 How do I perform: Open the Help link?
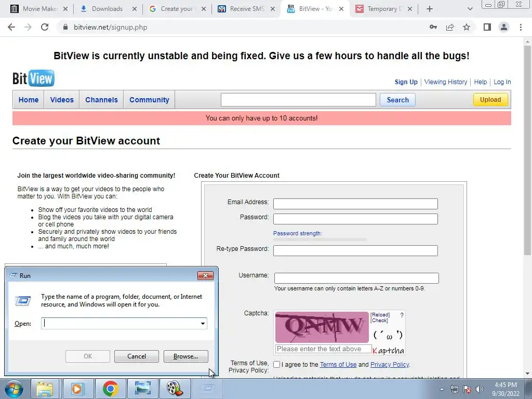click(480, 82)
